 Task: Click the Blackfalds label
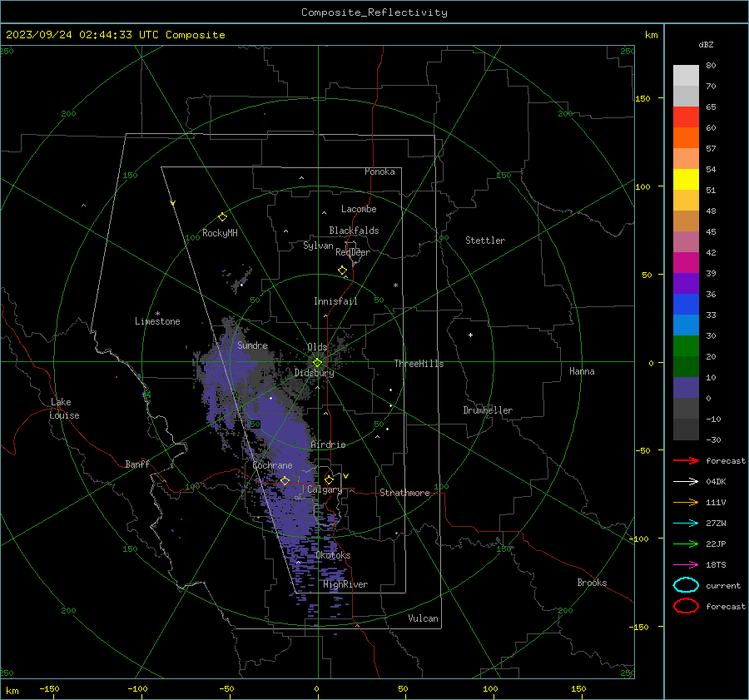coord(354,231)
